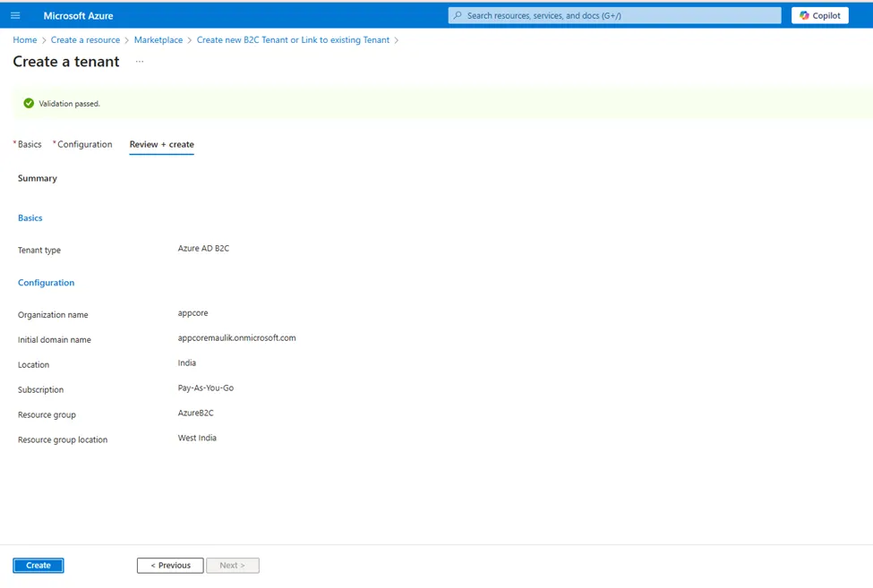Image resolution: width=873 pixels, height=588 pixels.
Task: Open the Review + create tab
Action: (x=161, y=144)
